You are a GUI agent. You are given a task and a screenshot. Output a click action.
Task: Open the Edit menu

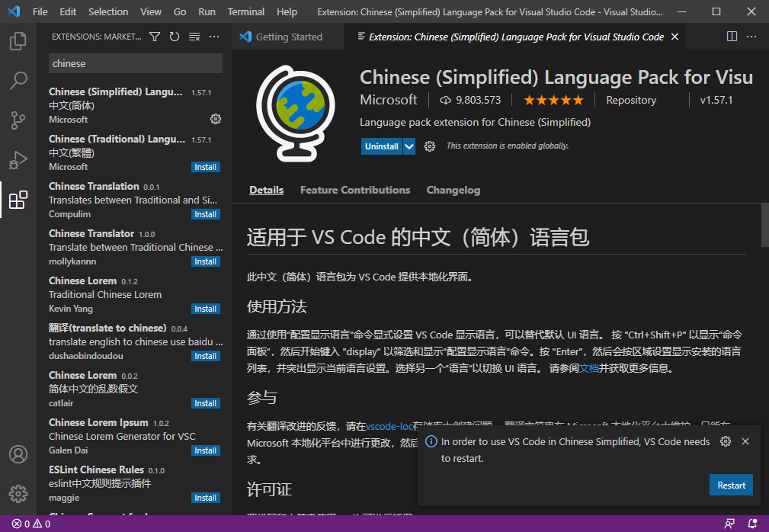68,11
